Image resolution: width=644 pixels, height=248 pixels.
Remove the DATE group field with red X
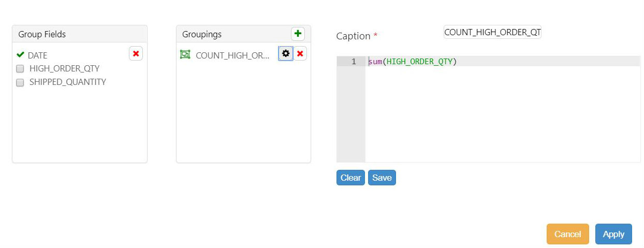tap(136, 54)
